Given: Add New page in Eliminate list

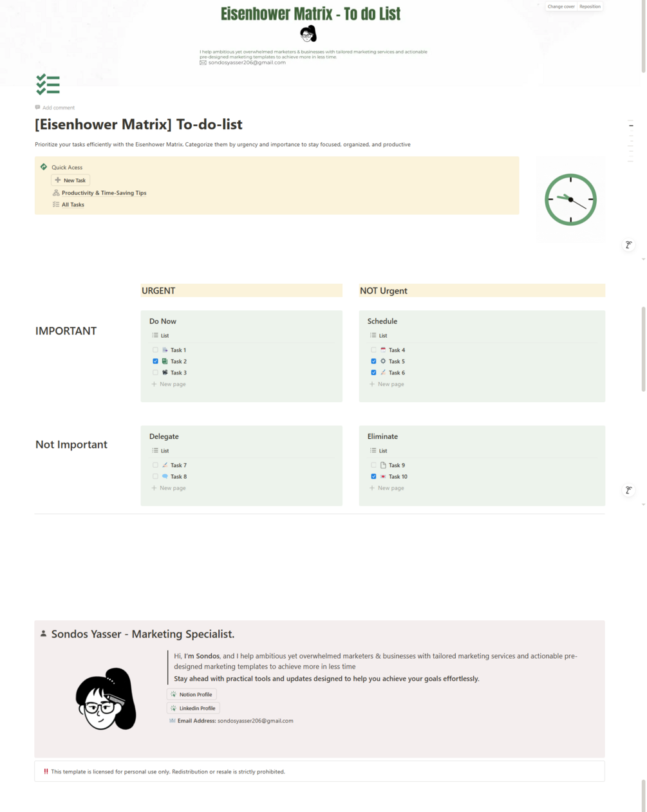Looking at the screenshot, I should tap(387, 488).
